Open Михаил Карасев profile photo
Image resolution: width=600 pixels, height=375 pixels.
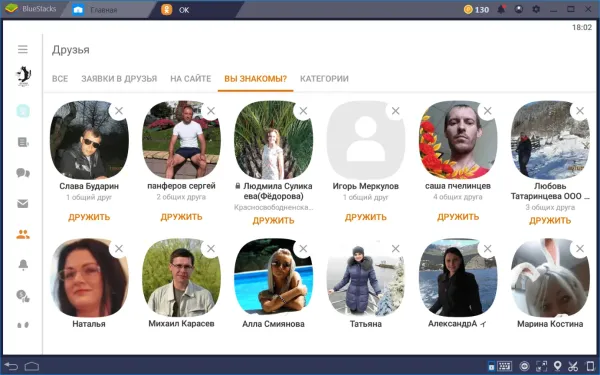[x=181, y=278]
